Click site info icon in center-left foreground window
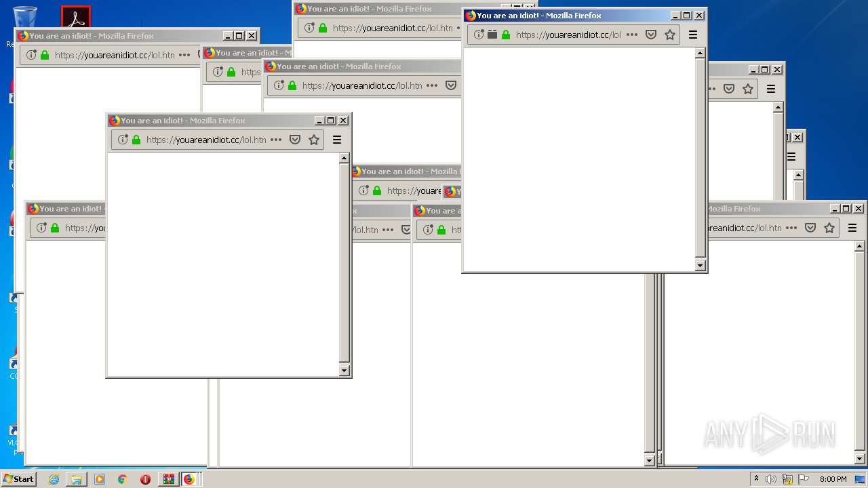 [x=123, y=140]
